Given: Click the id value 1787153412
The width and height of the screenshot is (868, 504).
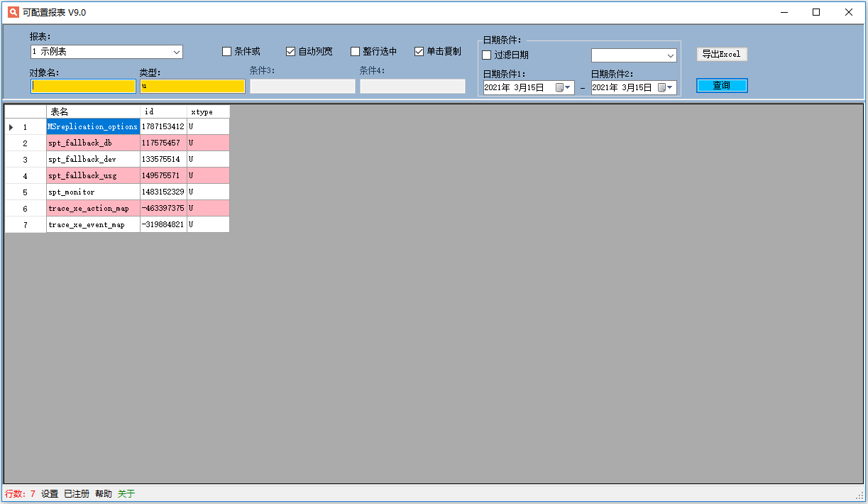Looking at the screenshot, I should [163, 127].
